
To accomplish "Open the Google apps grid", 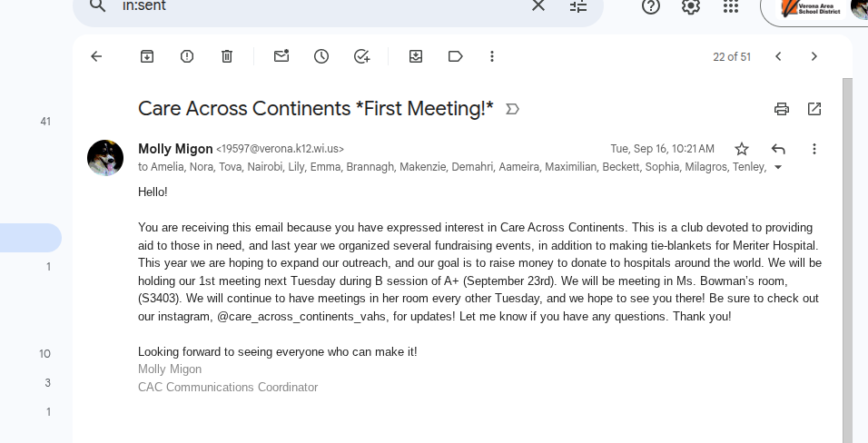I will 731,6.
